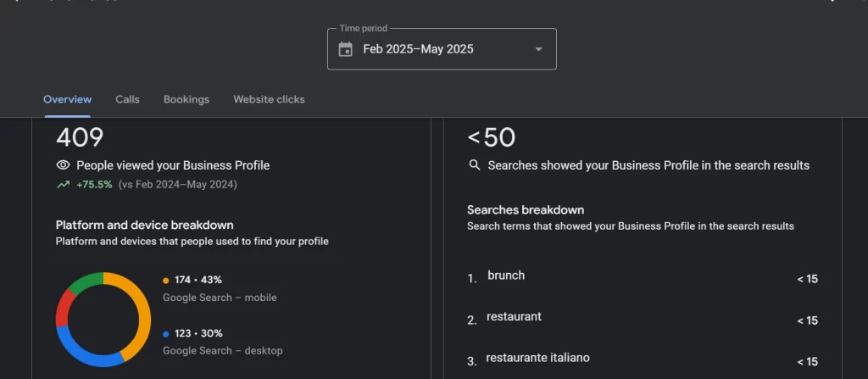Open the Time period dropdown arrow
Viewport: 868px width, 379px height.
538,49
